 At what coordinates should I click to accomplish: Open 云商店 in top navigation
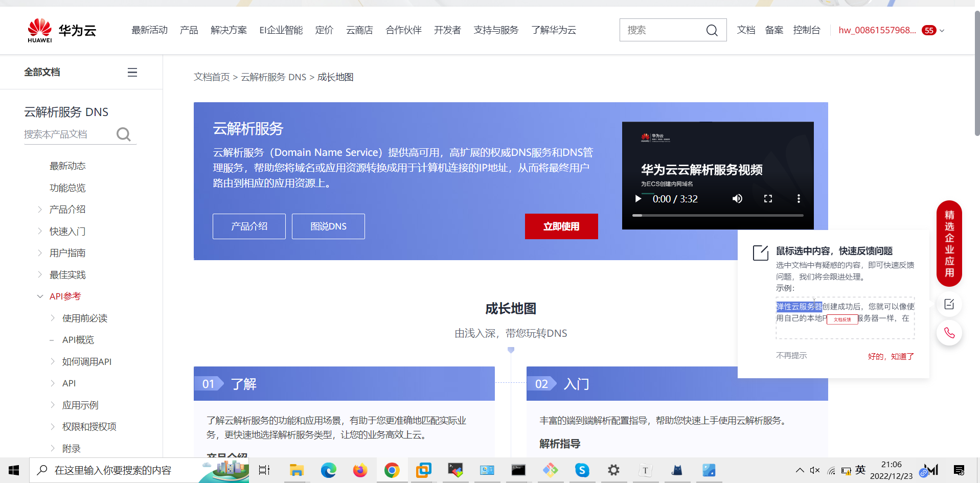pyautogui.click(x=359, y=30)
